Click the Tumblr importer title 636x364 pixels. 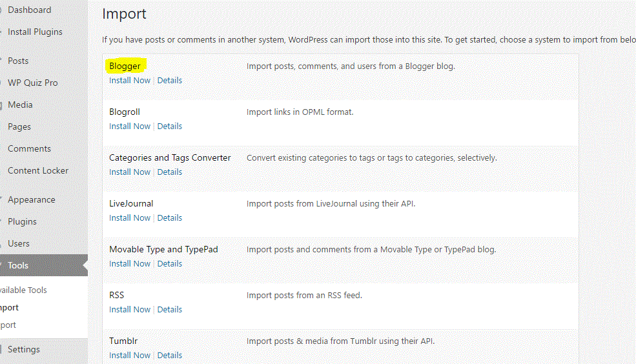123,341
